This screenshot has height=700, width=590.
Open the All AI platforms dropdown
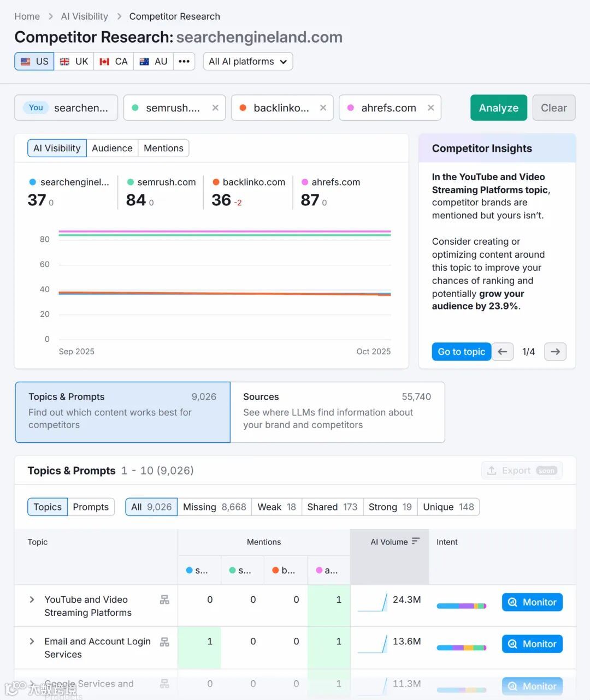pos(247,61)
